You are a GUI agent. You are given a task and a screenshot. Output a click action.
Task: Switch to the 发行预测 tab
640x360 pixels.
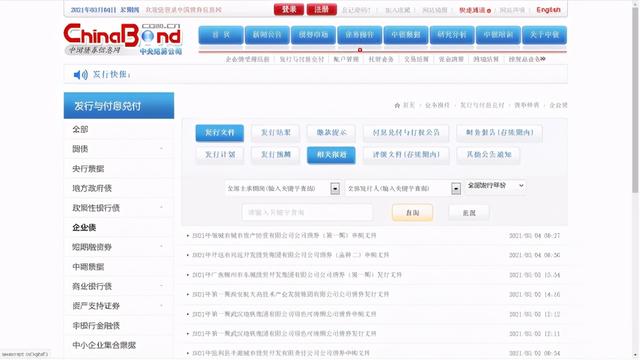tap(276, 155)
